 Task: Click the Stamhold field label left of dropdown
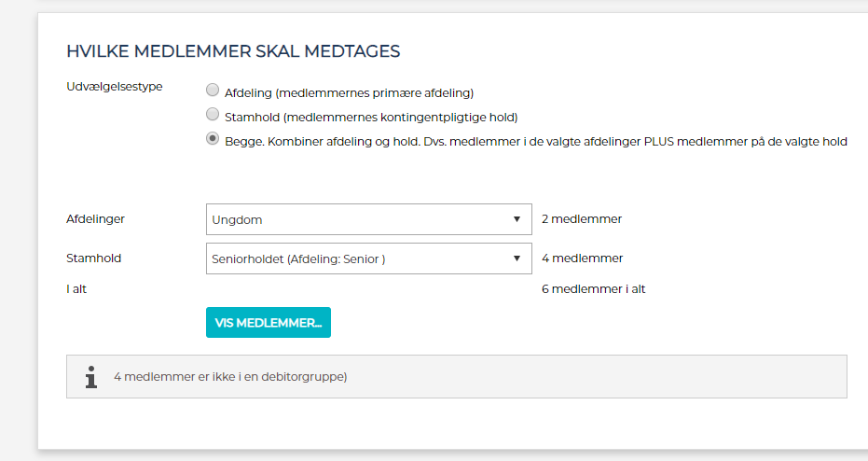click(x=93, y=258)
